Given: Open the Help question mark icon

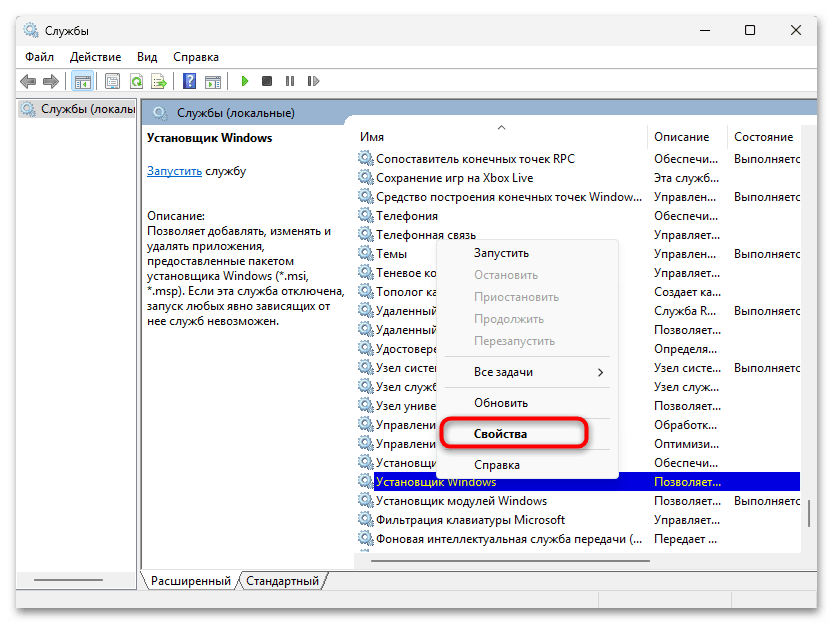Looking at the screenshot, I should coord(189,81).
